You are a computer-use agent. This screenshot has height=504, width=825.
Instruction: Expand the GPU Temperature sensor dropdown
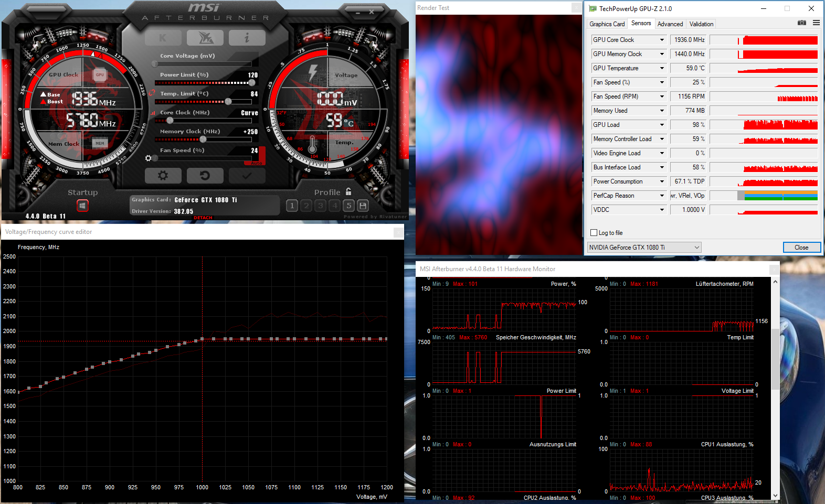(662, 68)
